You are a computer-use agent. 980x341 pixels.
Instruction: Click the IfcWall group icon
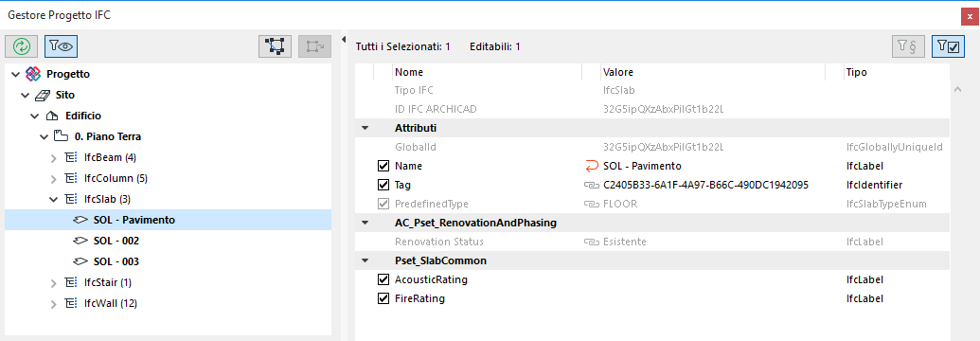tap(72, 303)
